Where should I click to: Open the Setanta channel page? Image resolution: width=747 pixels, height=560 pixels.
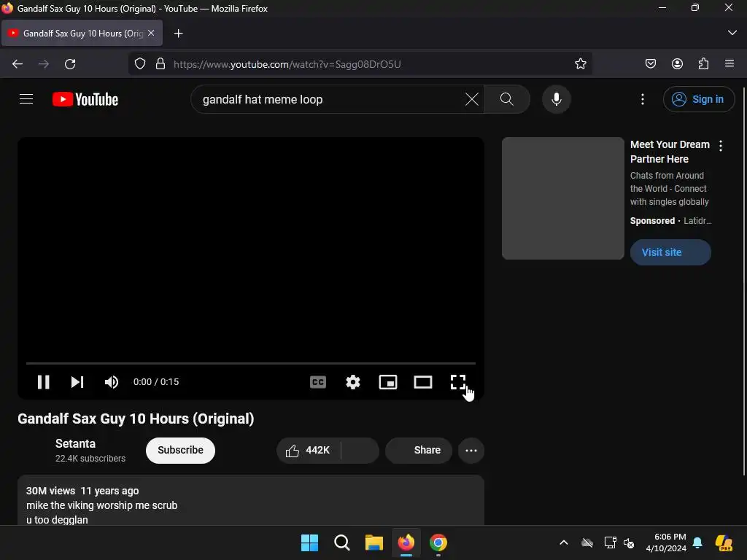tap(75, 443)
